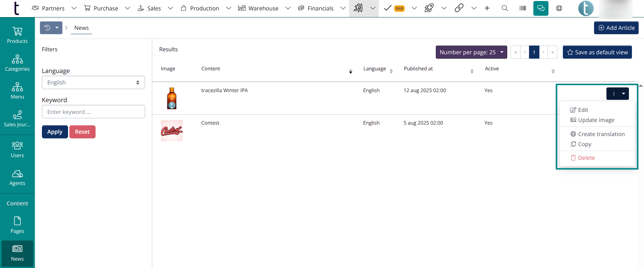Open the Warehouse top menu

tap(258, 8)
